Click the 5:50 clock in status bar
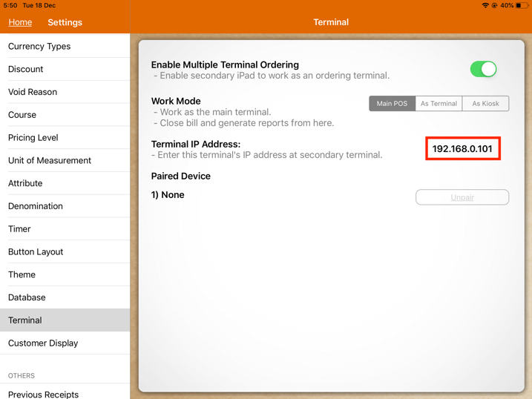 coord(10,5)
